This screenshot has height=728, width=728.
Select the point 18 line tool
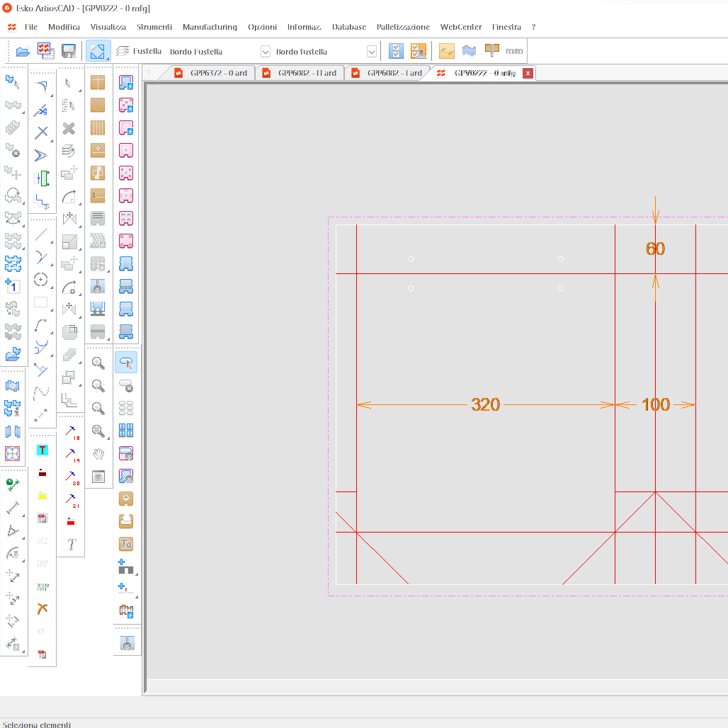(72, 433)
